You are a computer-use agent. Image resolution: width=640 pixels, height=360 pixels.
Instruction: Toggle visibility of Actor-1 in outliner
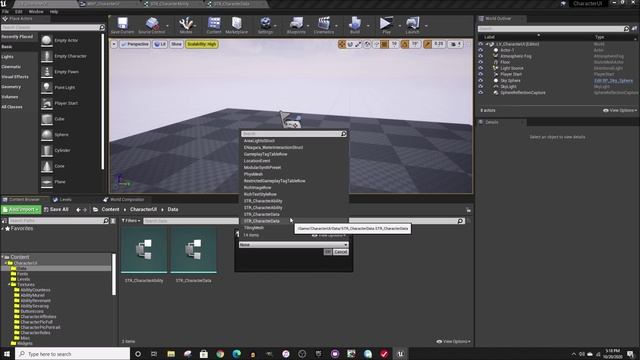pyautogui.click(x=481, y=50)
